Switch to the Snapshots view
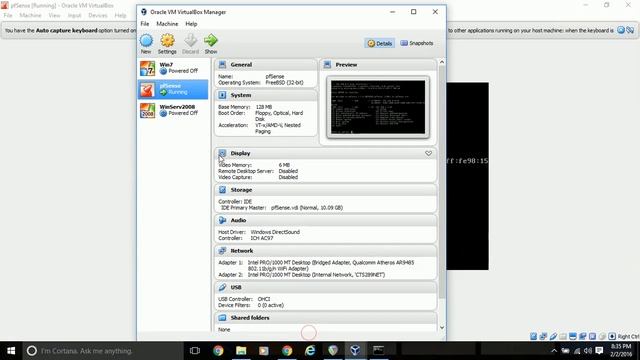Screen dimensions: 640x360 pos(417,43)
